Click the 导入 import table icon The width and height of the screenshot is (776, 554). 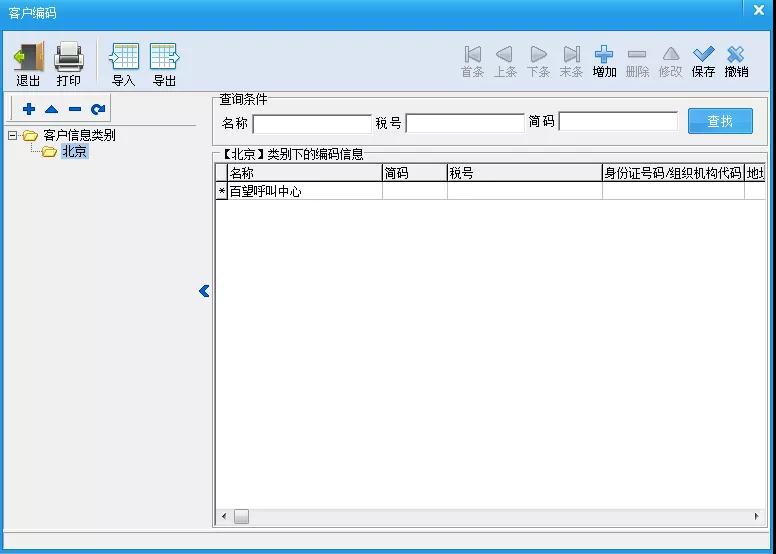(124, 56)
